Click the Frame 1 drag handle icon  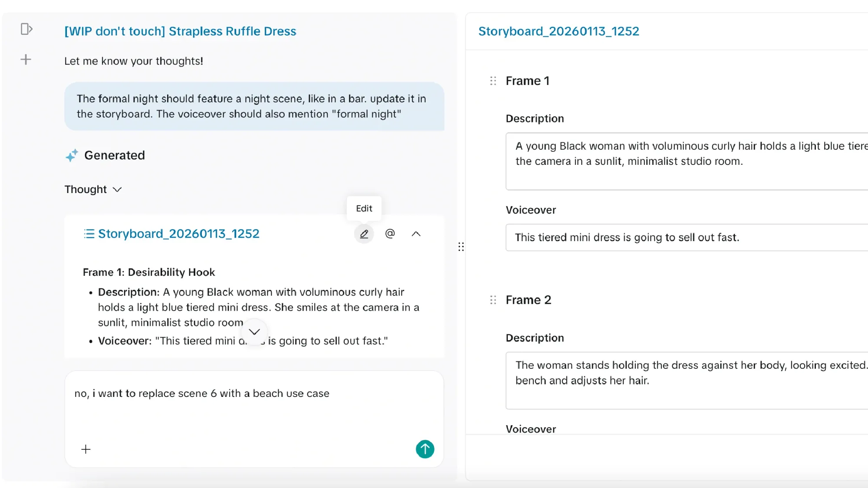coord(493,81)
